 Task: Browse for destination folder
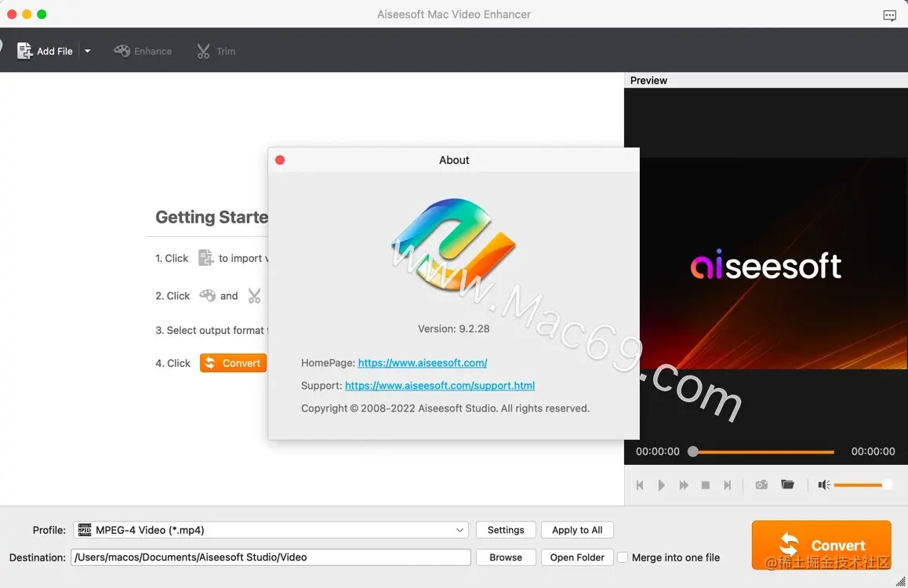click(506, 557)
